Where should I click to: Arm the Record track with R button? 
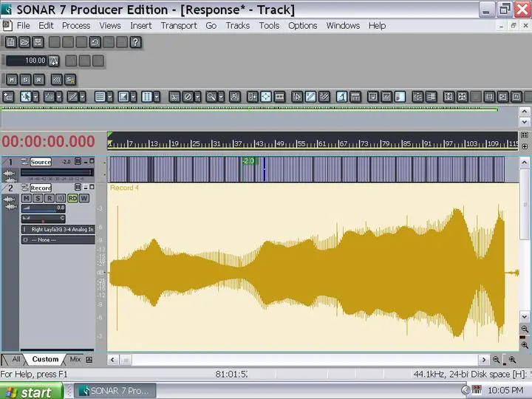click(x=50, y=198)
